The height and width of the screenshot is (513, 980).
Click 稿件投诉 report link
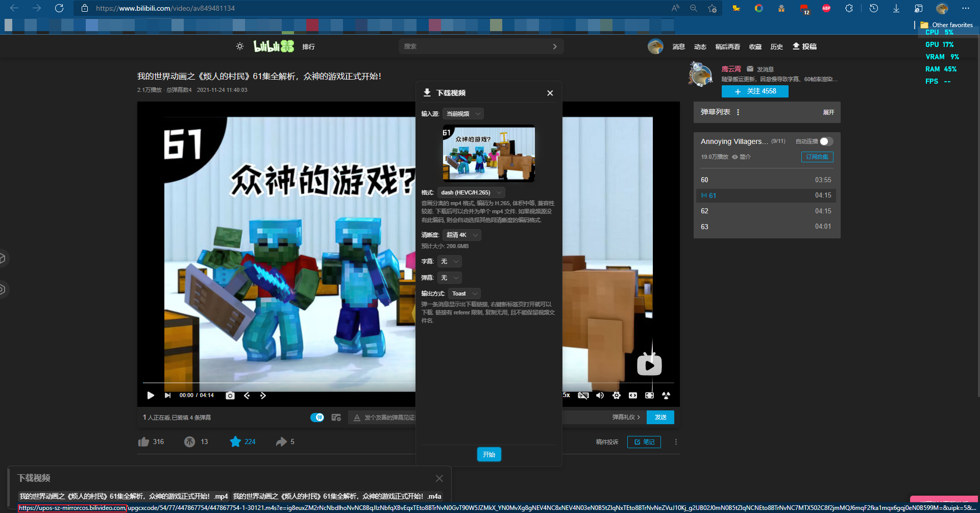(x=607, y=442)
